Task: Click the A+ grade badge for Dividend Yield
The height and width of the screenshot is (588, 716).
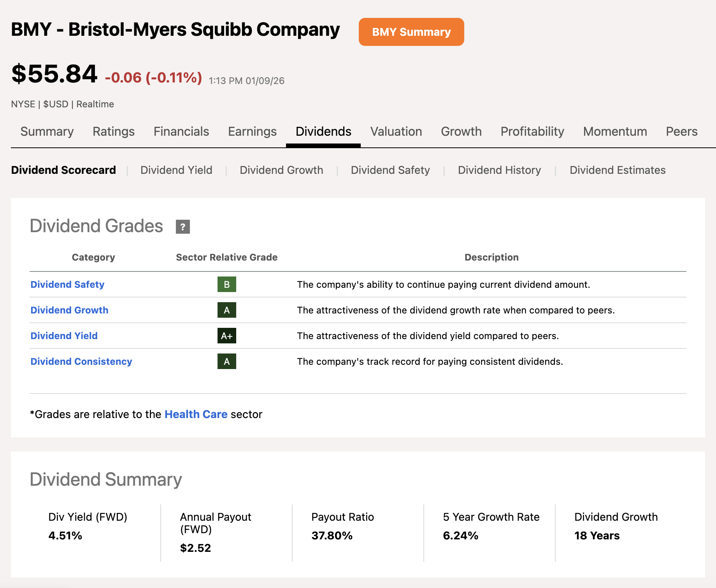Action: (226, 336)
